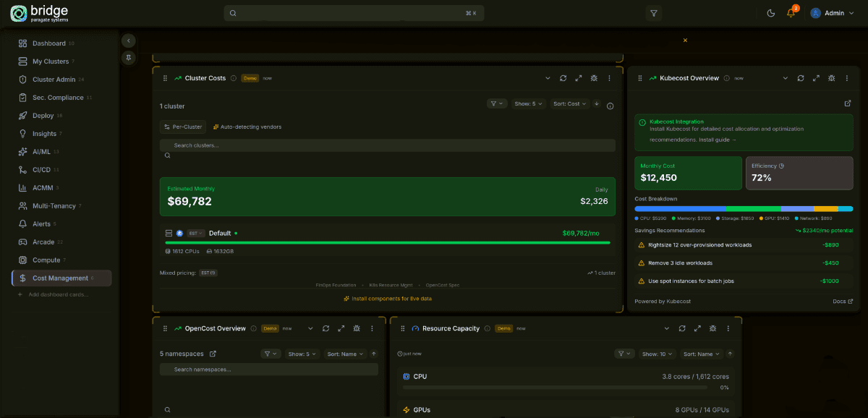
Task: Select Use spot instances for batch jobs
Action: click(x=744, y=281)
